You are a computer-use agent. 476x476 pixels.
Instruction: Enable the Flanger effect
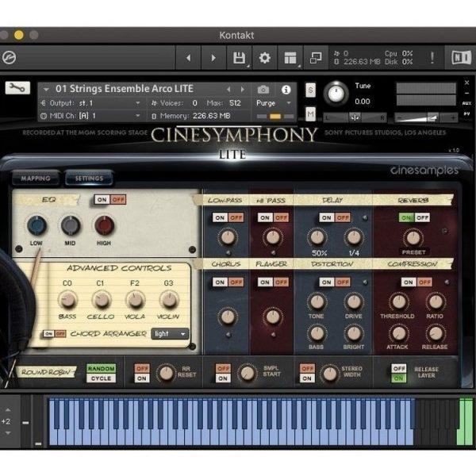click(265, 282)
